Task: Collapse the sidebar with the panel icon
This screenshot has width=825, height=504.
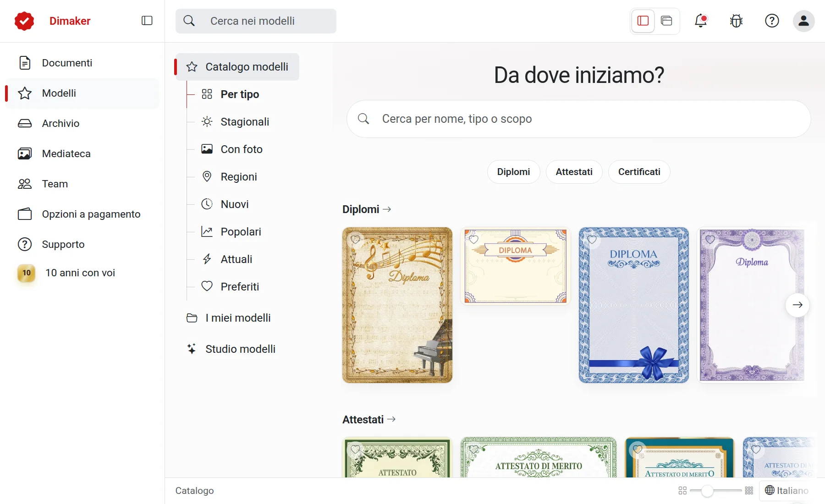Action: tap(147, 21)
